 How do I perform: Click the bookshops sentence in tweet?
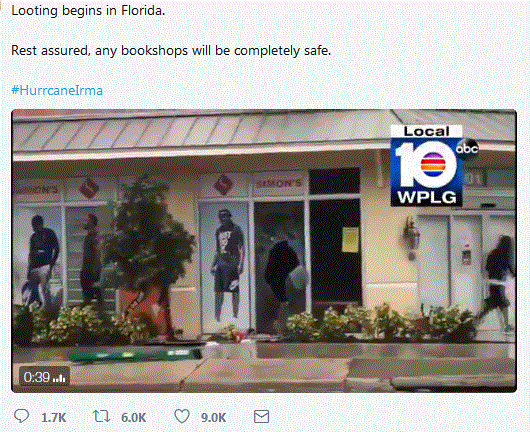coord(171,50)
